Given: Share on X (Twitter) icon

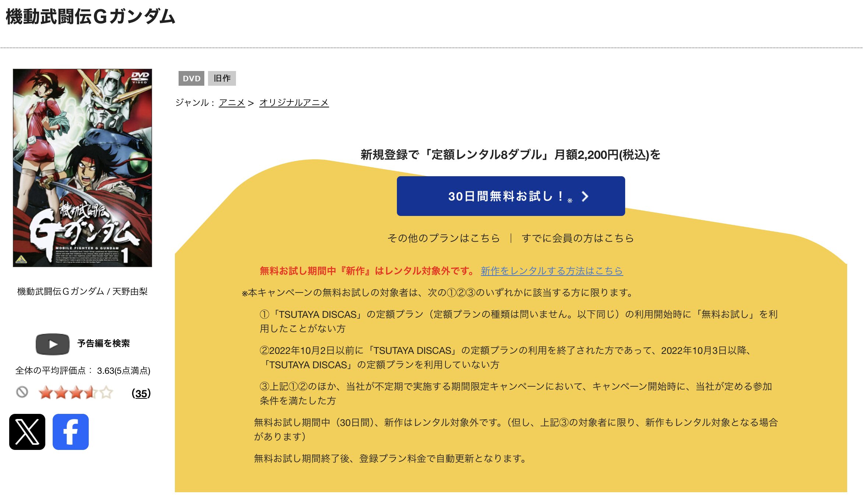Looking at the screenshot, I should (x=27, y=432).
